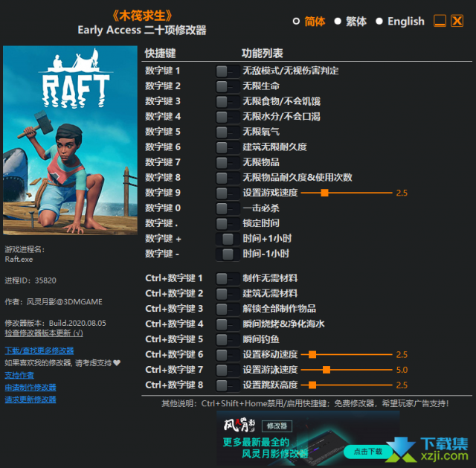Click the 快捷键 column header
The image size is (476, 468).
(x=161, y=54)
